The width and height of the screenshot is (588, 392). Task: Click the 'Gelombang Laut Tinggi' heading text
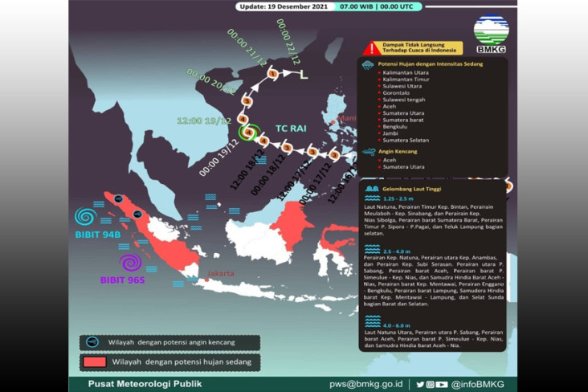[x=412, y=189]
